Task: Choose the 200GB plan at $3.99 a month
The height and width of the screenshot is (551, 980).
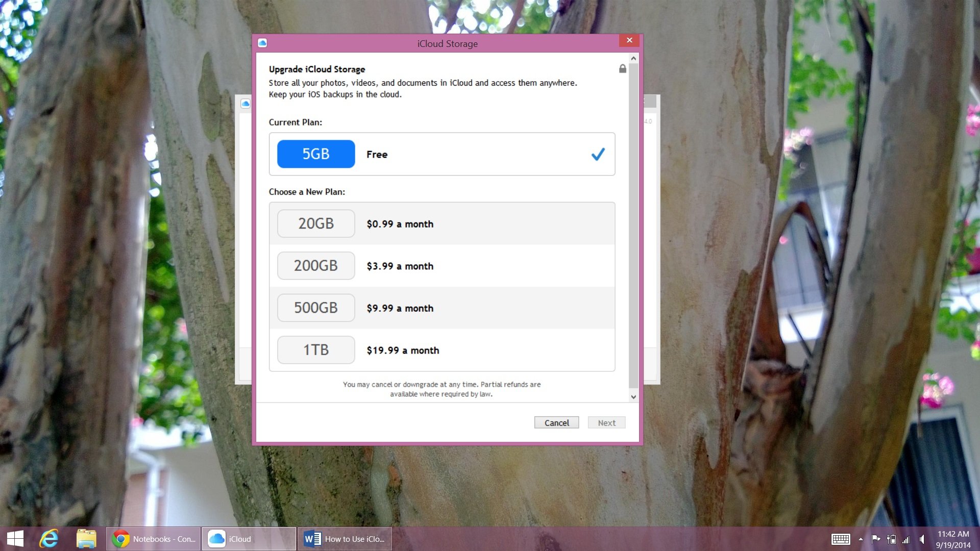Action: [x=442, y=266]
